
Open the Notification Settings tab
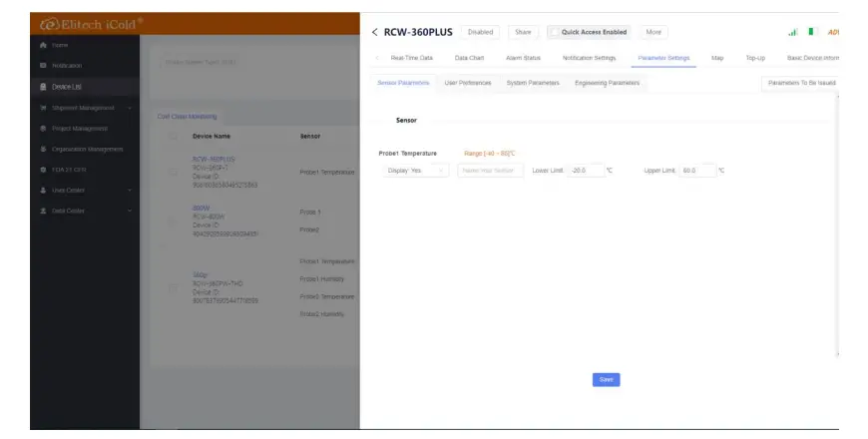[x=589, y=58]
